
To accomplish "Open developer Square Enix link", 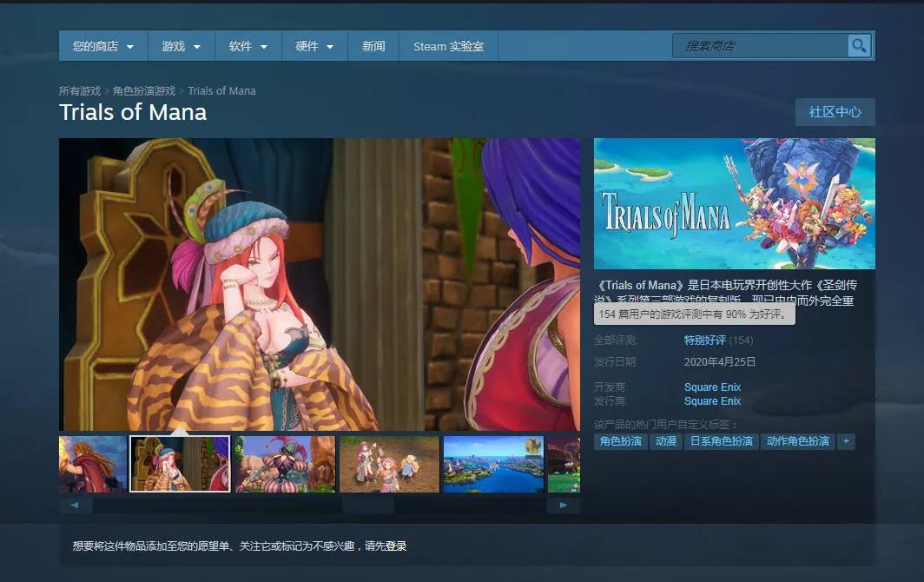I will [x=712, y=387].
